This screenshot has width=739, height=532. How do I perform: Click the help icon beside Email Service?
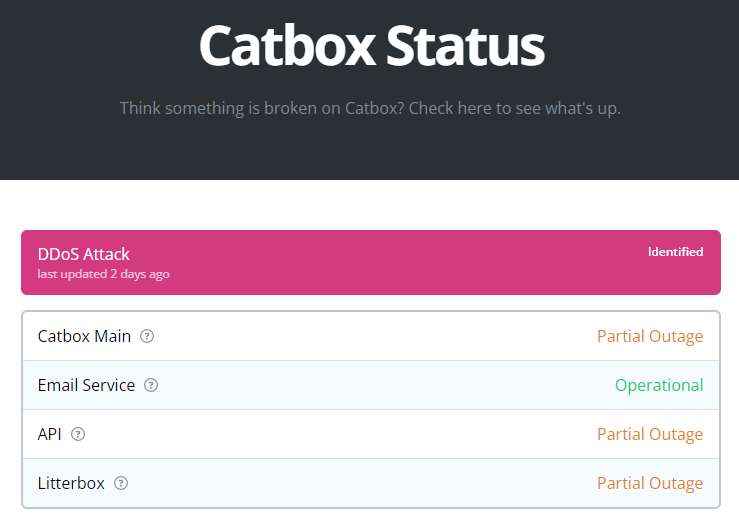click(151, 385)
